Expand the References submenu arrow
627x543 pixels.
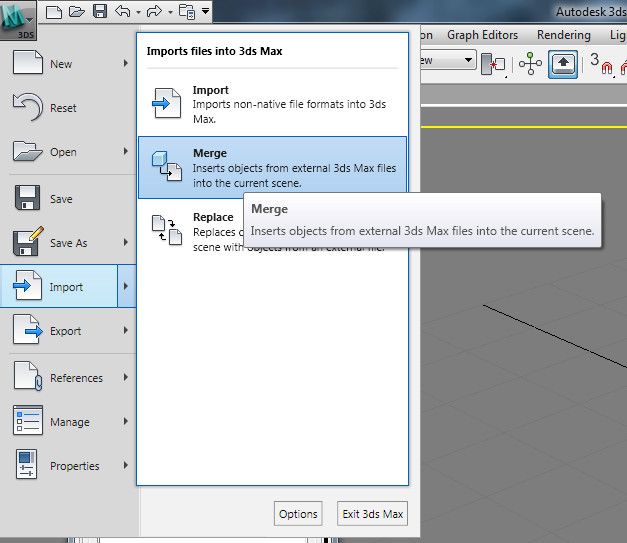[x=126, y=377]
